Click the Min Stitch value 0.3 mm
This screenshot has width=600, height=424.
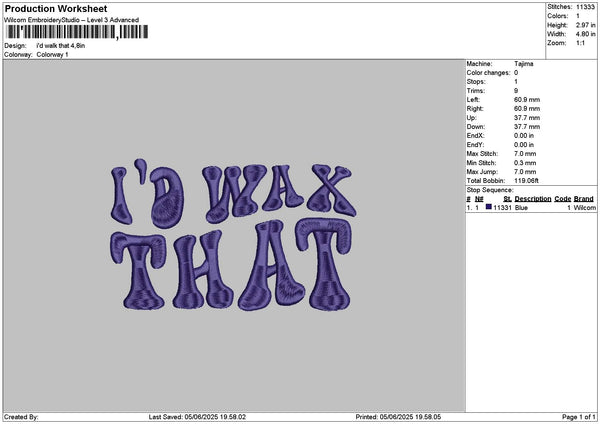click(525, 163)
